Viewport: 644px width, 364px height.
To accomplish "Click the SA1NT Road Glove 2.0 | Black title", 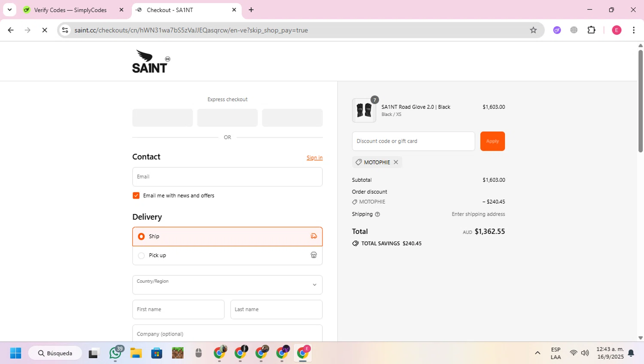I will tap(416, 107).
